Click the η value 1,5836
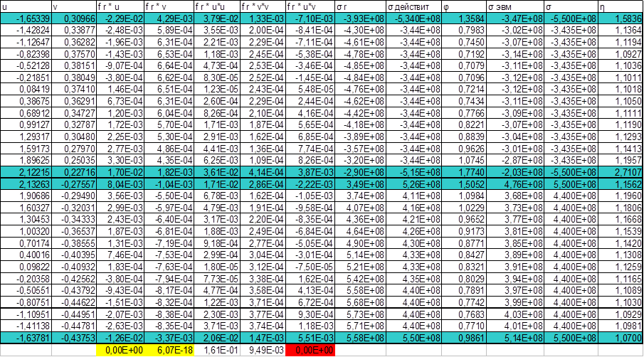This screenshot has width=644, height=357. tap(621, 18)
